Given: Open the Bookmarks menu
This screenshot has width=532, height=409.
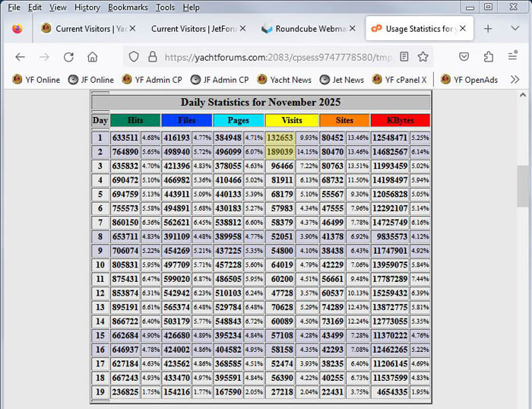Looking at the screenshot, I should (128, 8).
